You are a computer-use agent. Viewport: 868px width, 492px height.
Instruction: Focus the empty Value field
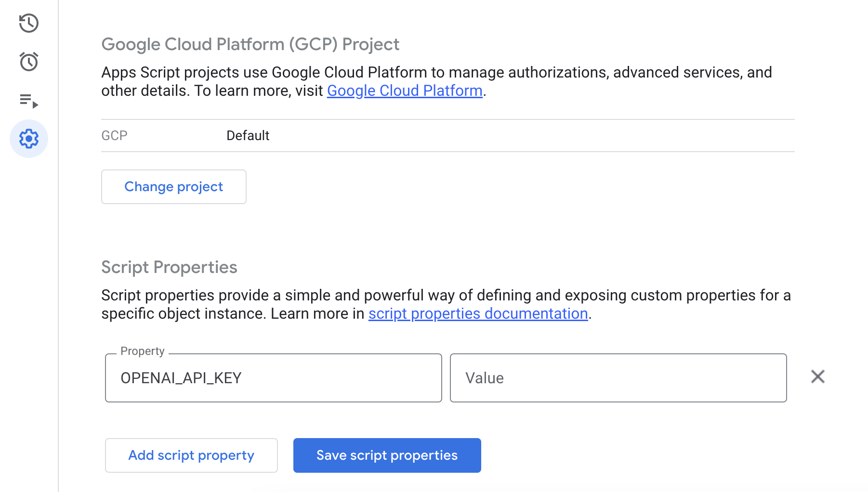618,378
